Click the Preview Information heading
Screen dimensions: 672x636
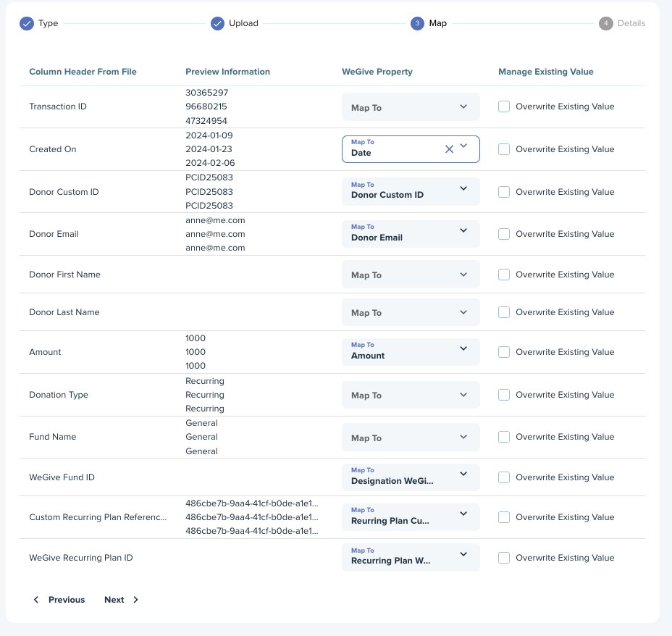[x=227, y=72]
